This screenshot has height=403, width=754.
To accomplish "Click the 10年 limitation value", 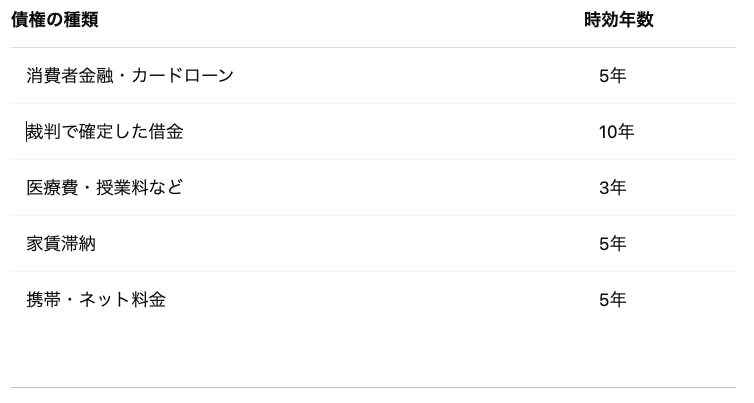I will [616, 132].
